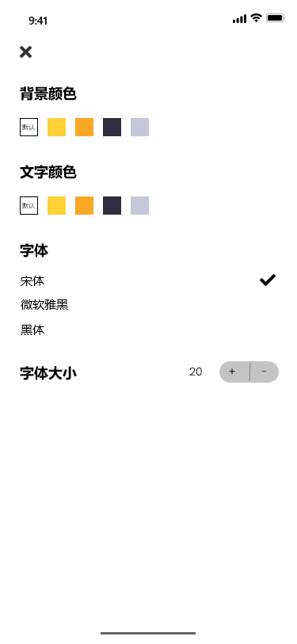Screen dimensions: 297x644
Task: Pick yellow text color swatch
Action: click(57, 205)
